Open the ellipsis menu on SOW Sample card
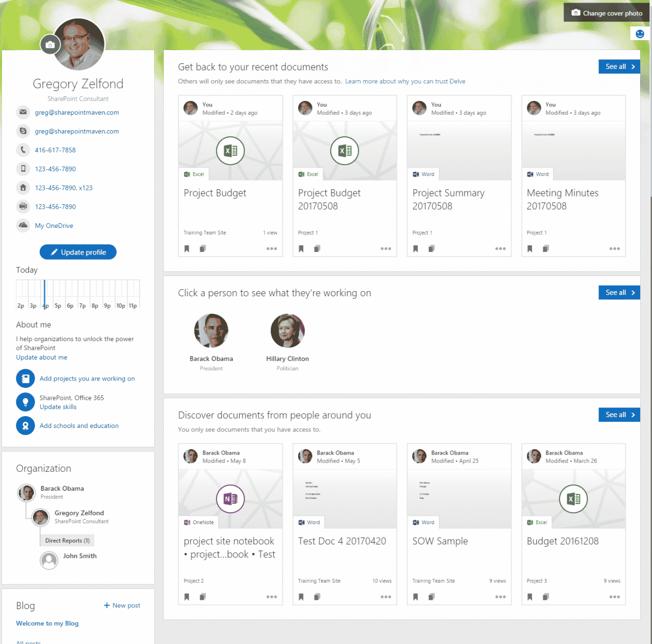Viewport: 652px width, 644px height. 500,597
